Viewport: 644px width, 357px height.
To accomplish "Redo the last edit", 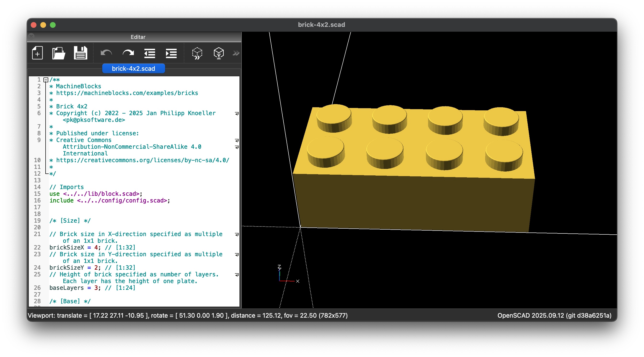I will [128, 53].
